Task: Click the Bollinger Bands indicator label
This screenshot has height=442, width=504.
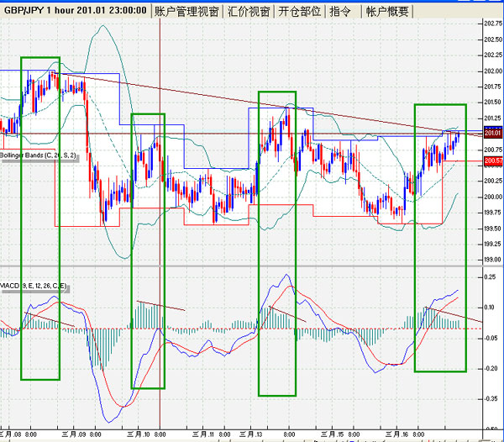Action: click(x=38, y=155)
